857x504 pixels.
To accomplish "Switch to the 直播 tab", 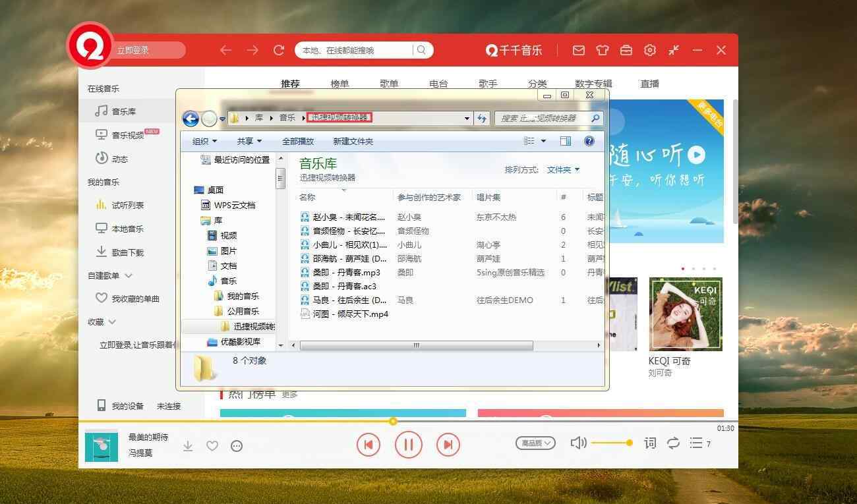I will click(650, 84).
